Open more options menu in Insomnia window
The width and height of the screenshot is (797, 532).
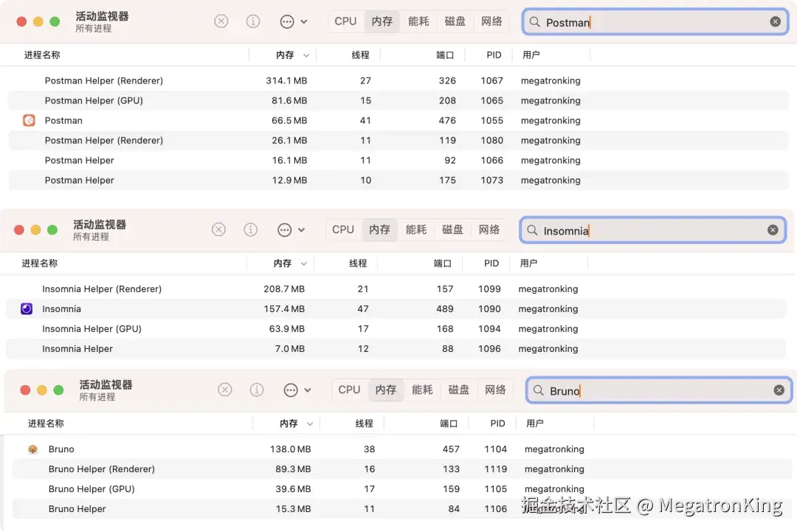pos(291,229)
